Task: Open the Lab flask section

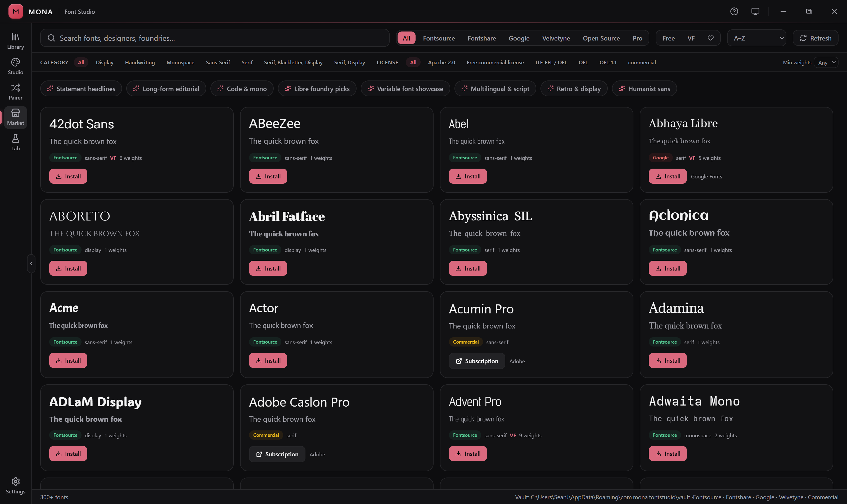Action: click(x=15, y=143)
